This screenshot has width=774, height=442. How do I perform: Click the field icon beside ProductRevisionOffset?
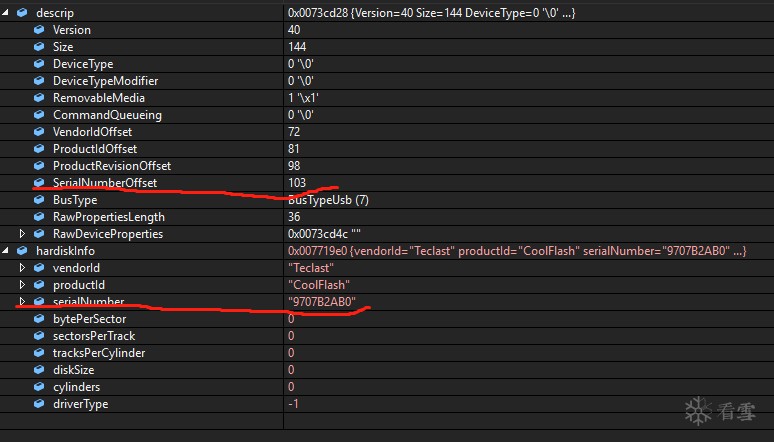39,165
